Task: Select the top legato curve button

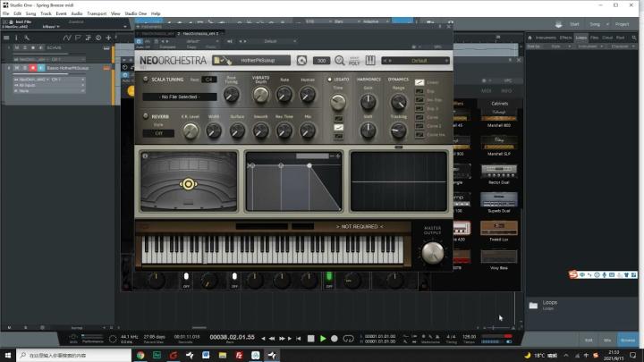Action: [x=338, y=119]
